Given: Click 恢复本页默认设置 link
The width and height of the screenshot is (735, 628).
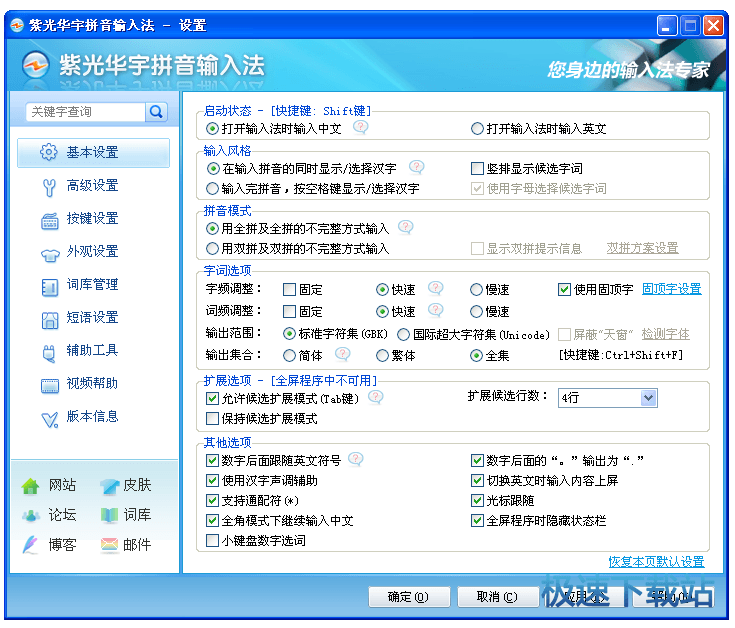Looking at the screenshot, I should pyautogui.click(x=656, y=561).
